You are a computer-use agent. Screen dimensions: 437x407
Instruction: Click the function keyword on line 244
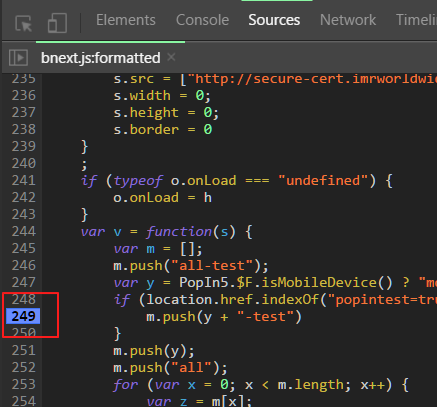pos(179,231)
